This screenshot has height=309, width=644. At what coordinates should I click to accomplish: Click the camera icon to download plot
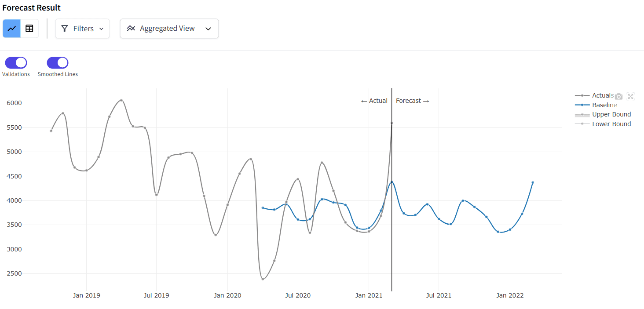click(618, 97)
